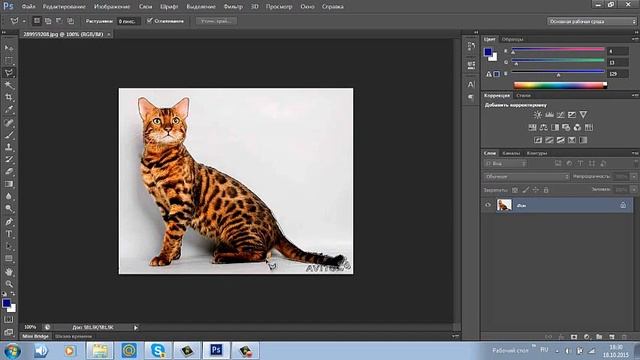Switch to the Каналы tab
640x360 pixels.
tap(511, 153)
